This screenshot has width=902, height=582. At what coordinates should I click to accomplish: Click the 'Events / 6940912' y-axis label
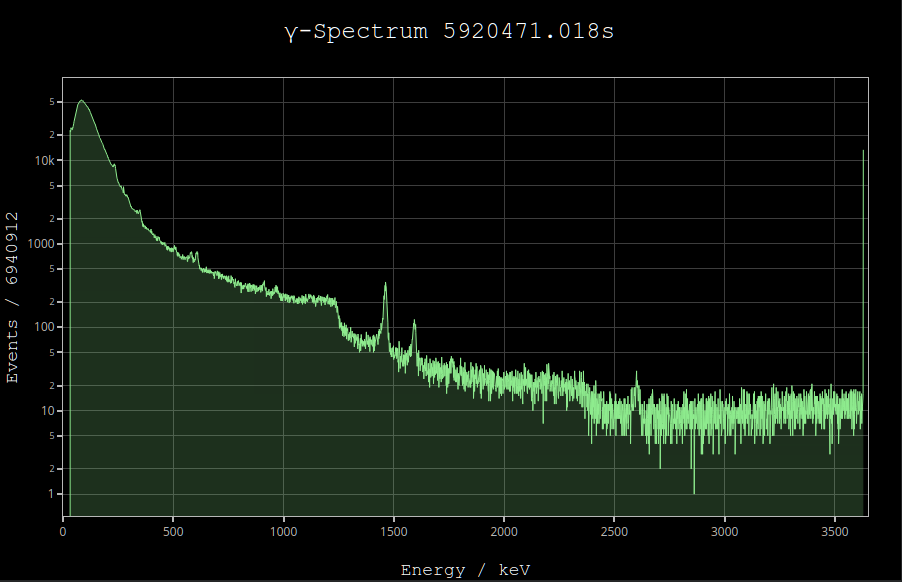[x=13, y=297]
